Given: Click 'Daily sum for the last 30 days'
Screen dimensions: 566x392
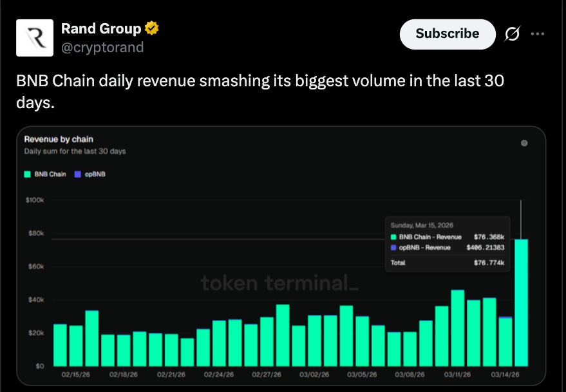Looking at the screenshot, I should [x=75, y=151].
